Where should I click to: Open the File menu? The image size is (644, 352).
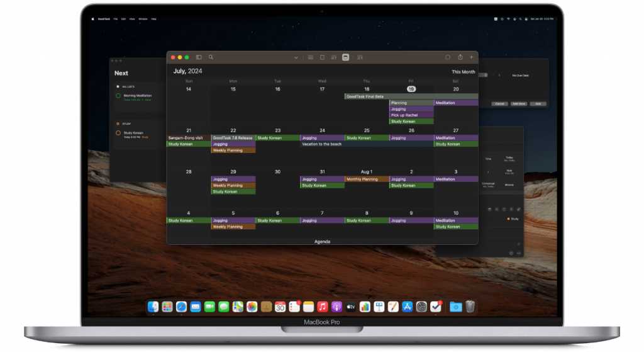click(115, 19)
